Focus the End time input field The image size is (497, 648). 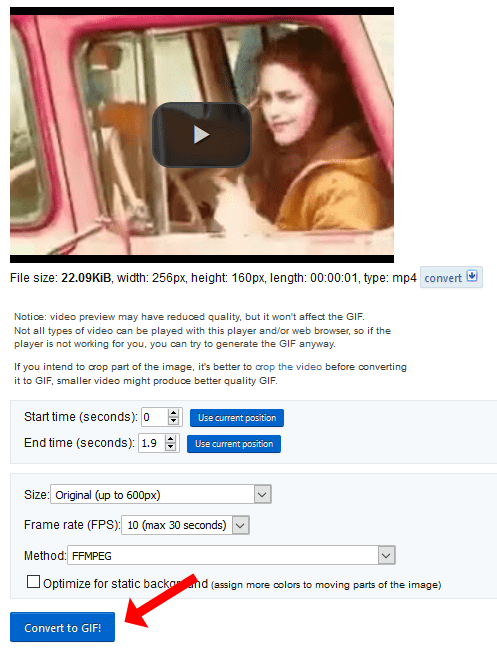pyautogui.click(x=152, y=443)
